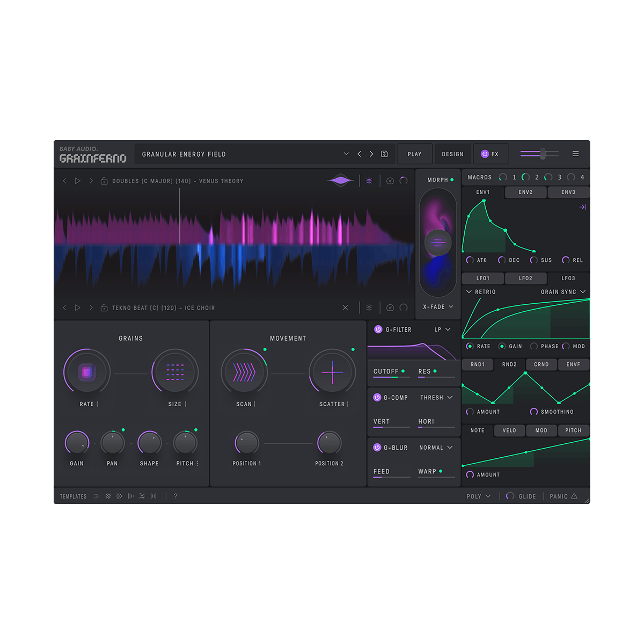Toggle the G-FILTER power button
644x644 pixels.
click(378, 330)
